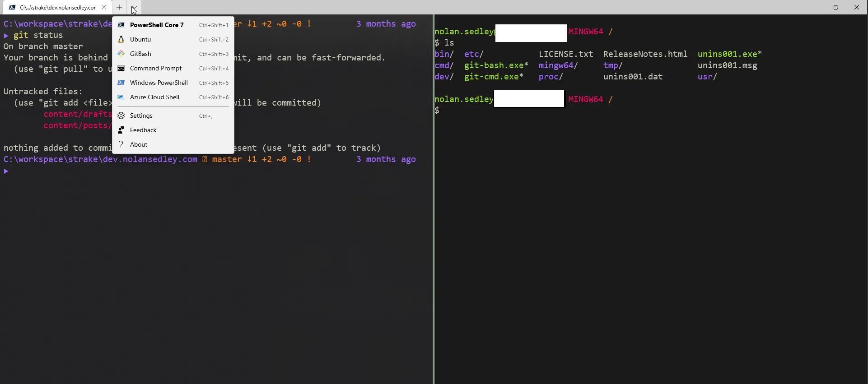868x384 pixels.
Task: Click 'proc/' directory in ls output
Action: [x=551, y=77]
